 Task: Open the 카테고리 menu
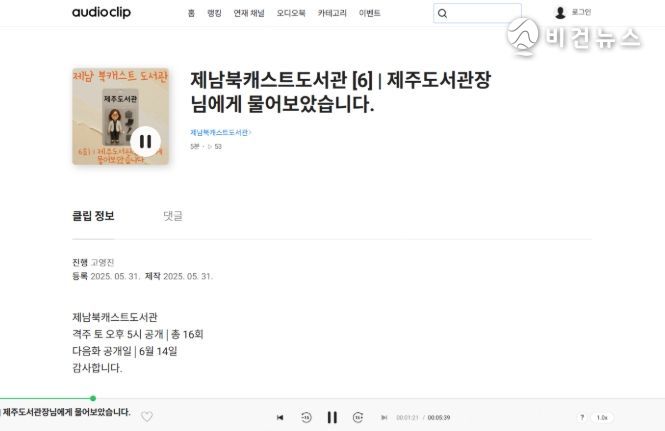pyautogui.click(x=332, y=13)
